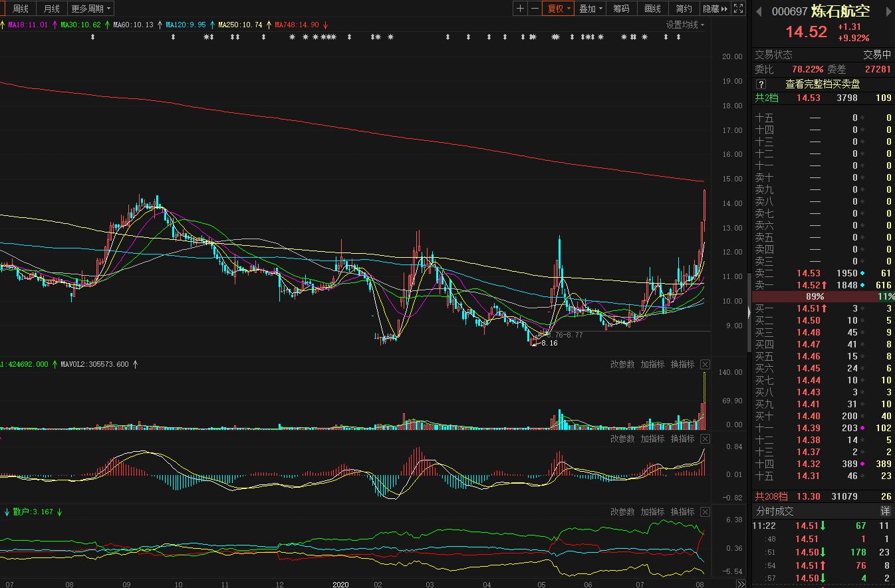895x588 pixels.
Task: Expand the 更多周期 period dropdown
Action: point(91,9)
